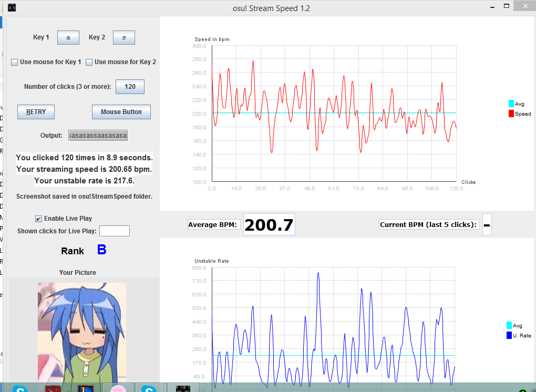Change the Key 1 binding button 'a'
The height and width of the screenshot is (392, 536).
pos(68,38)
